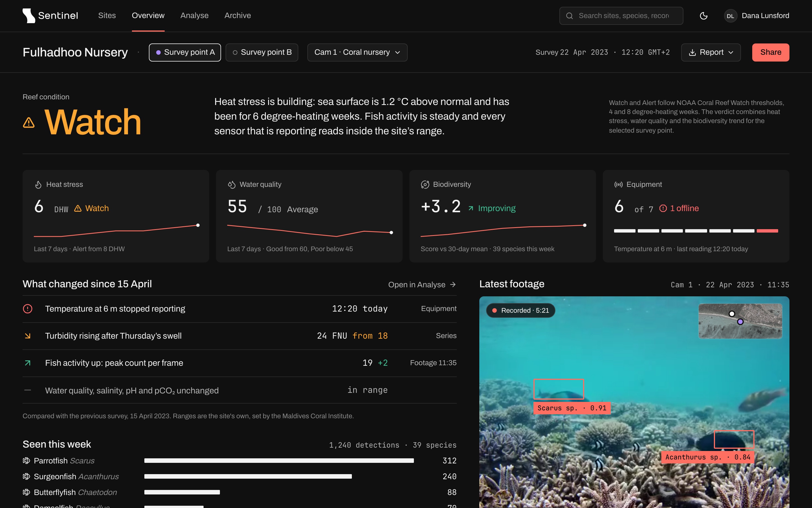Click the Parrotfish species icon
The image size is (812, 508).
click(26, 461)
